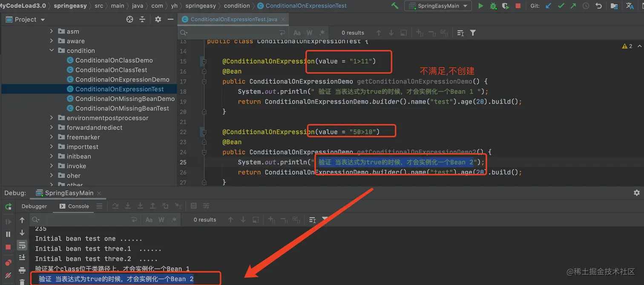Open SpringEasyMain run configuration dropdown

click(x=438, y=6)
